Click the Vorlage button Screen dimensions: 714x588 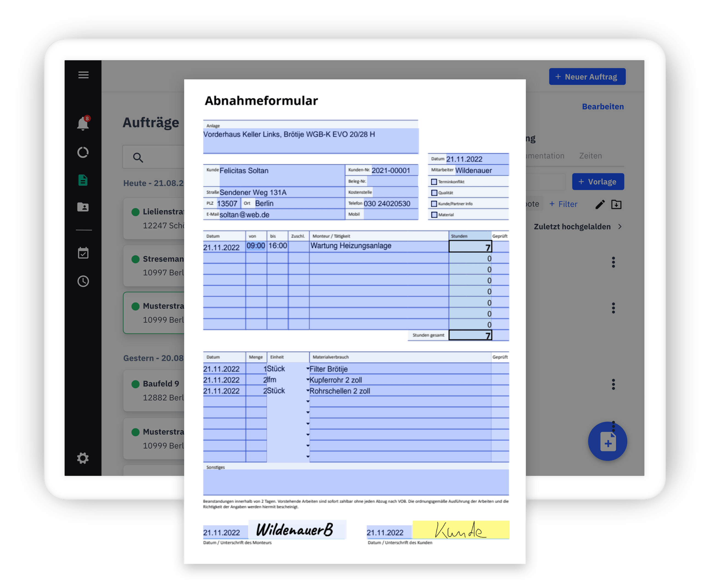click(x=598, y=182)
